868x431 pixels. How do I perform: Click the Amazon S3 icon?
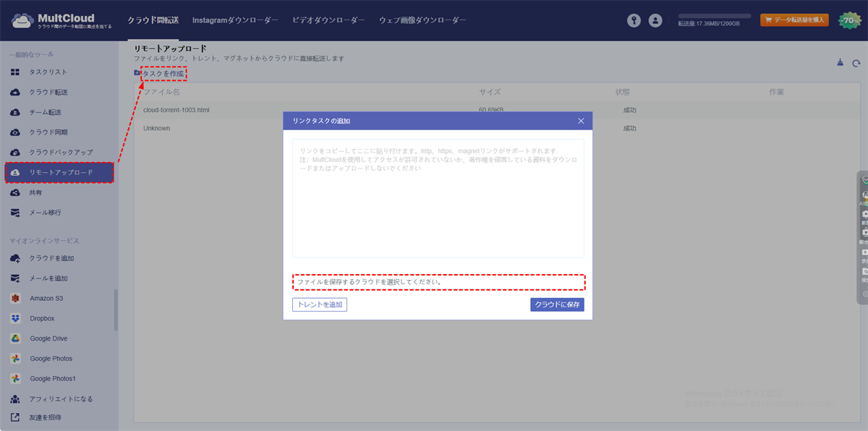pos(14,299)
